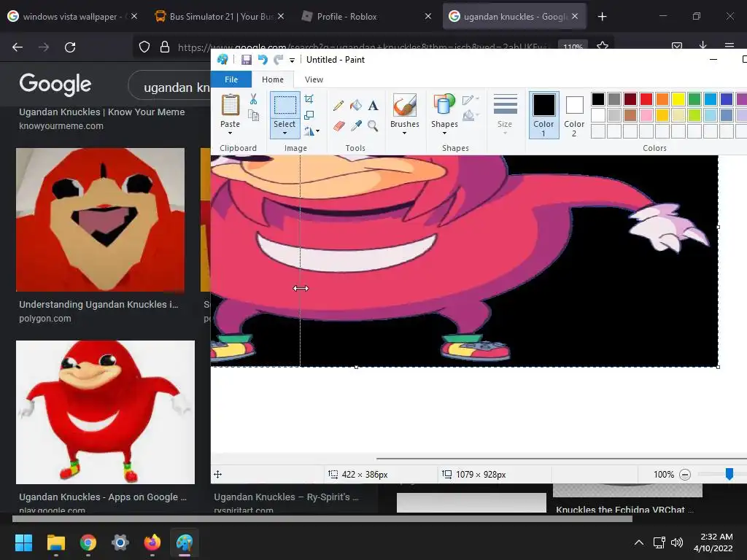
Task: Open Ugandan Knuckles Know Your Meme link
Action: point(102,112)
